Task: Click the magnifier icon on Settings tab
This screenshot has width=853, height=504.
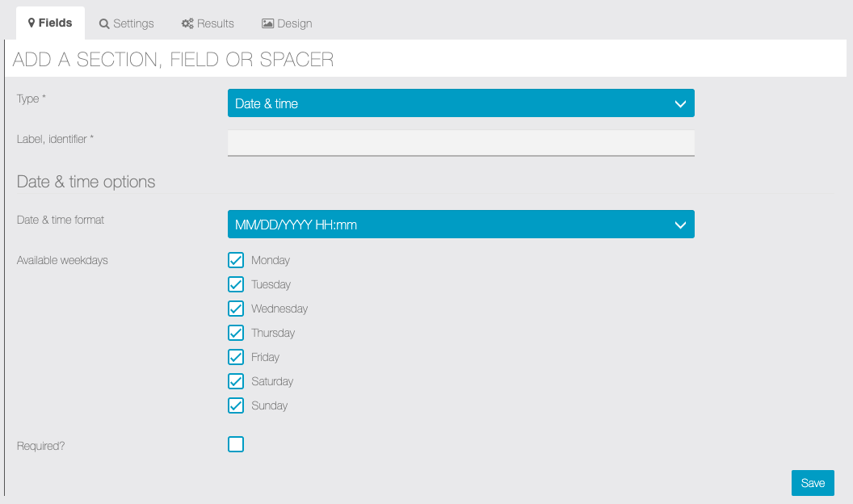Action: pos(104,24)
